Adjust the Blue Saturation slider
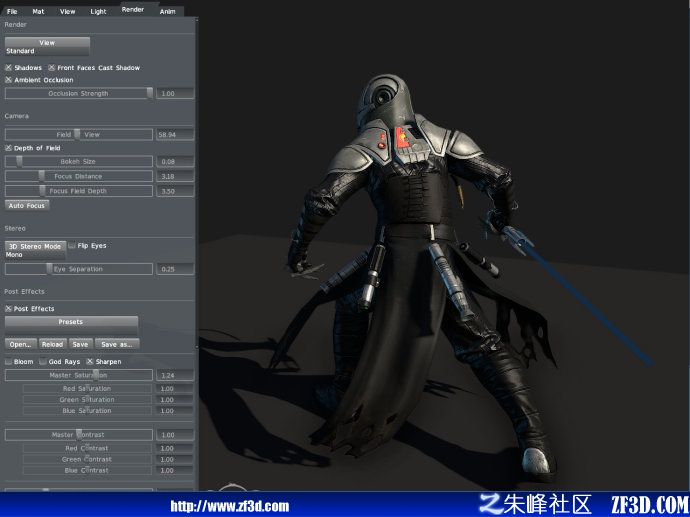This screenshot has width=690, height=517. (87, 411)
